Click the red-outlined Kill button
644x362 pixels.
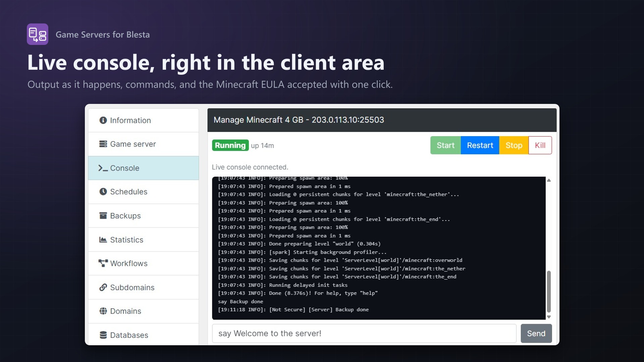click(540, 145)
